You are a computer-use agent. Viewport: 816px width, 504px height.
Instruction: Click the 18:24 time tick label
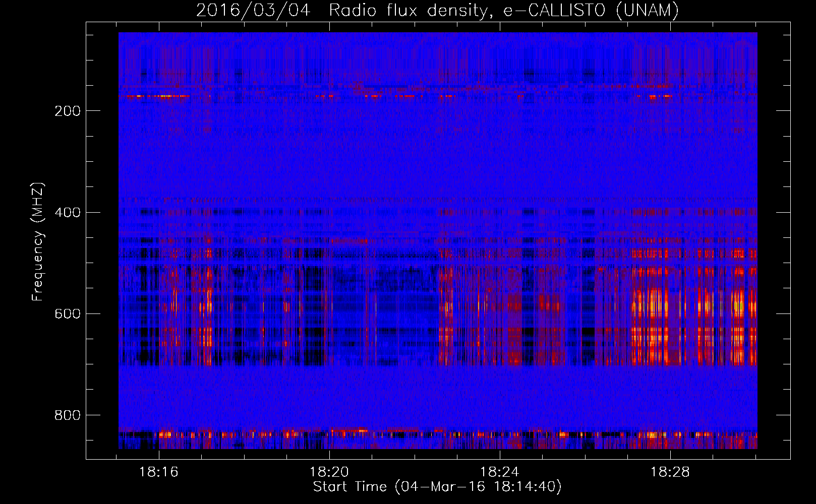(x=499, y=472)
